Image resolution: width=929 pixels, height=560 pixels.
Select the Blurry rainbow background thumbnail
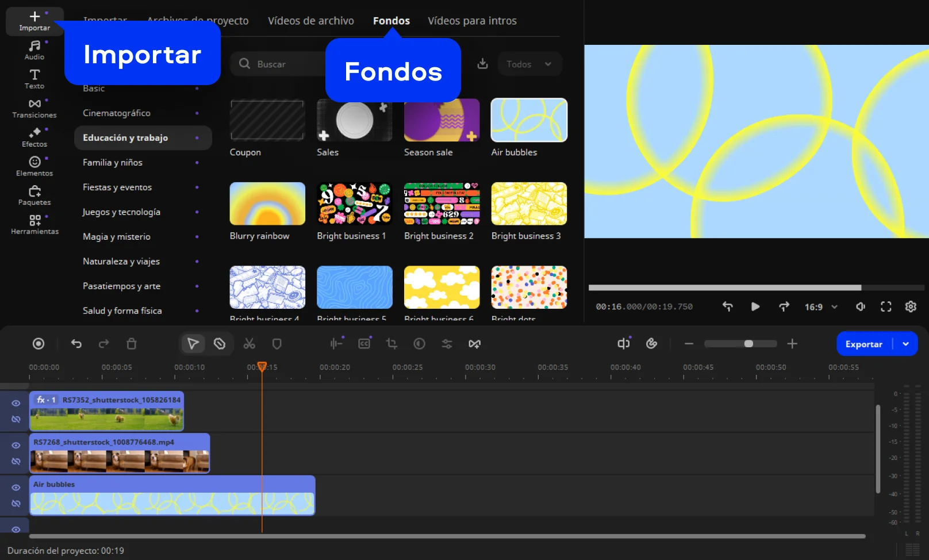267,204
